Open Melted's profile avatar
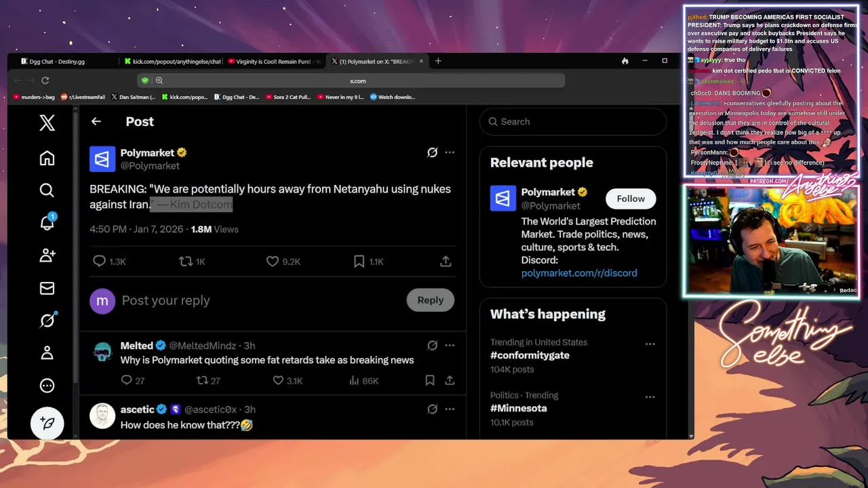Image resolution: width=868 pixels, height=488 pixels. (x=102, y=352)
